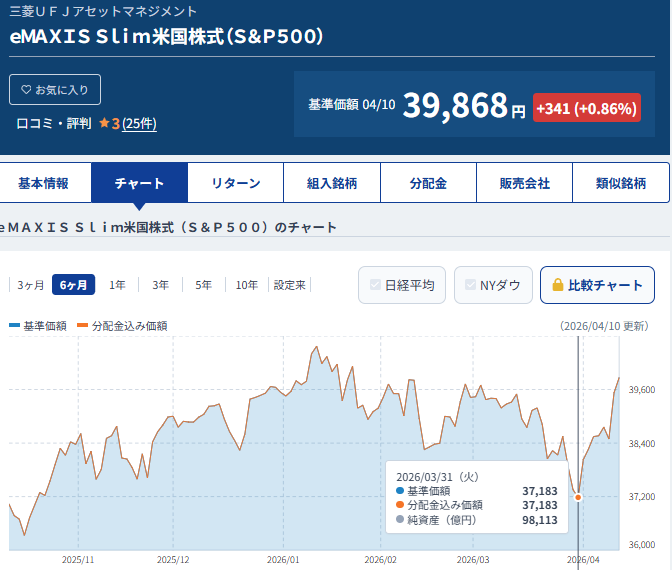The width and height of the screenshot is (672, 570).
Task: Toggle the 分配金込み価額 legend series
Action: 122,326
